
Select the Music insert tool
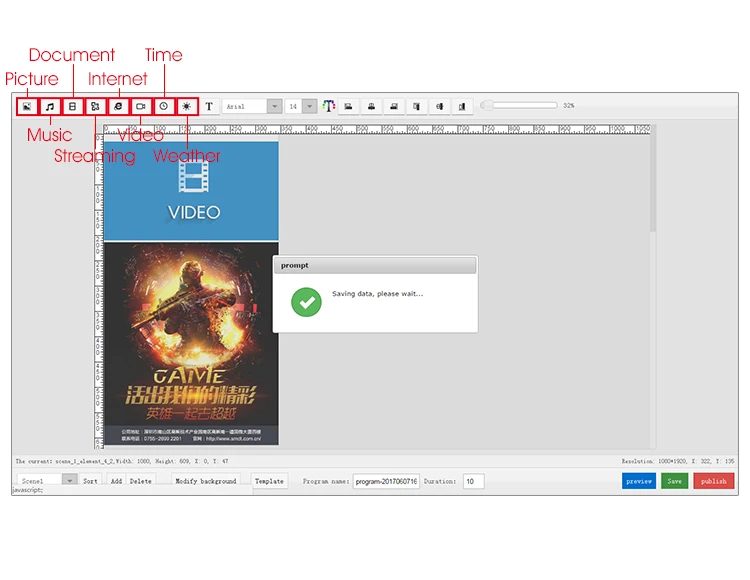tap(49, 106)
